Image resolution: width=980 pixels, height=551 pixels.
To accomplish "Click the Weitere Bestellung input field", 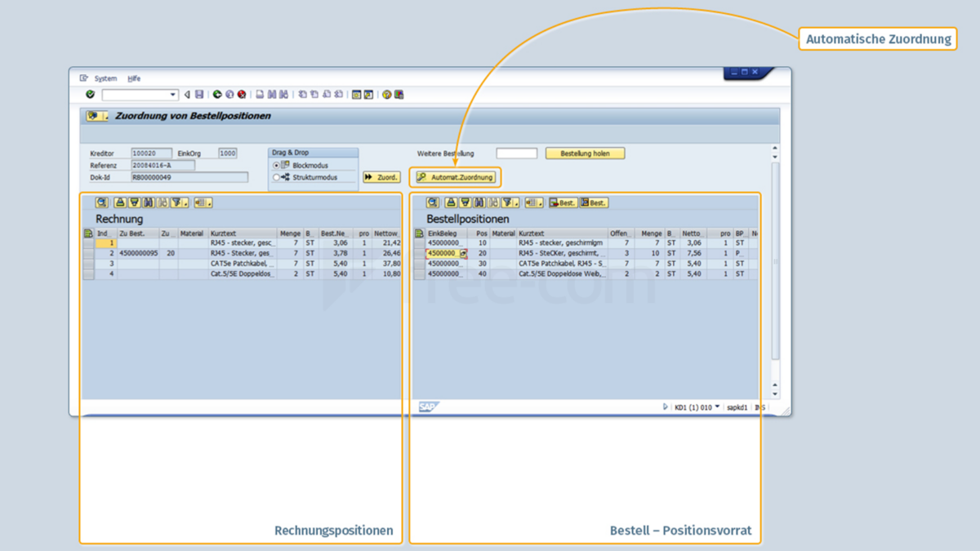I will pos(515,153).
